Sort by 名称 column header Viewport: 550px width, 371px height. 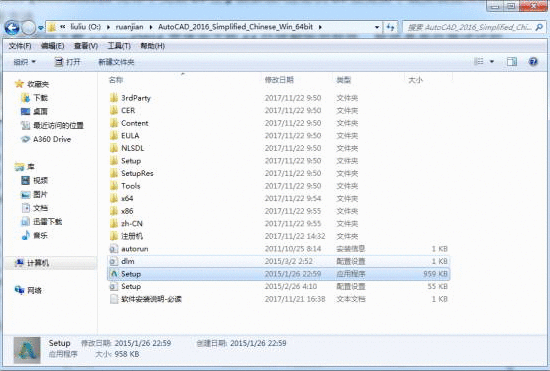116,80
